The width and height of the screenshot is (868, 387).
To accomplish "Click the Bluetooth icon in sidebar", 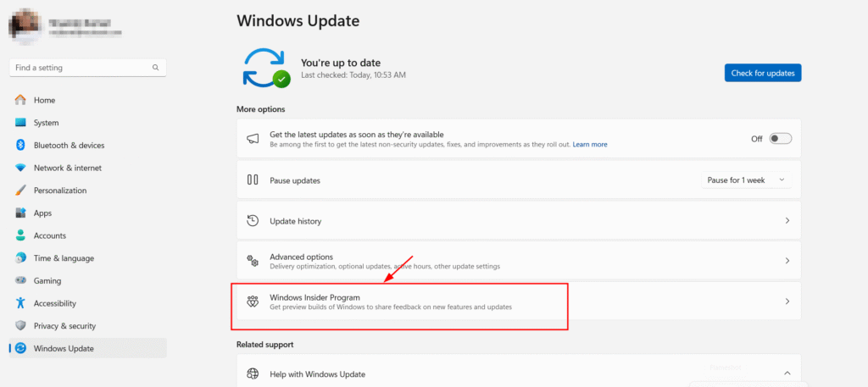I will point(20,146).
